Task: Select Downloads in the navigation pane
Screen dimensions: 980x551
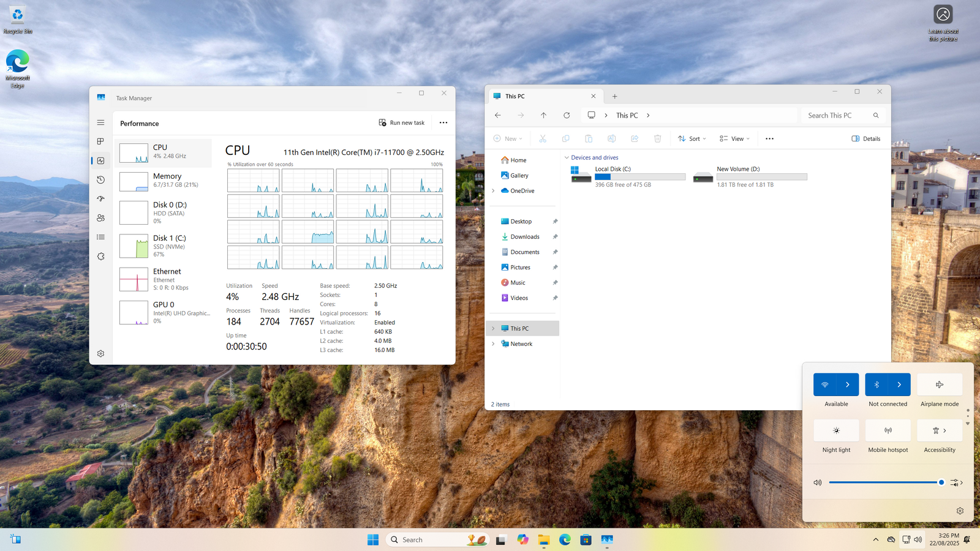Action: pyautogui.click(x=524, y=237)
